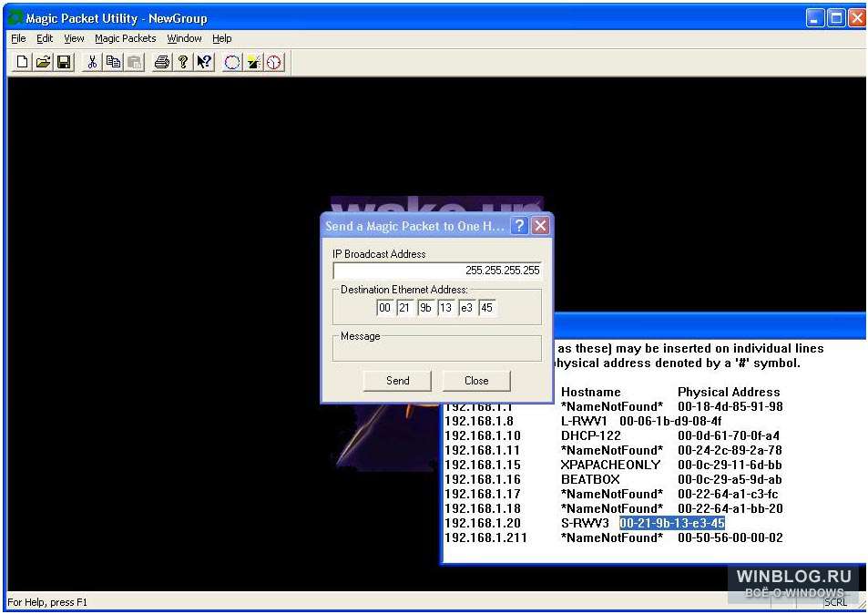Click the IP address 192.168.1.11
Viewport: 868px width, 614px height.
[483, 450]
